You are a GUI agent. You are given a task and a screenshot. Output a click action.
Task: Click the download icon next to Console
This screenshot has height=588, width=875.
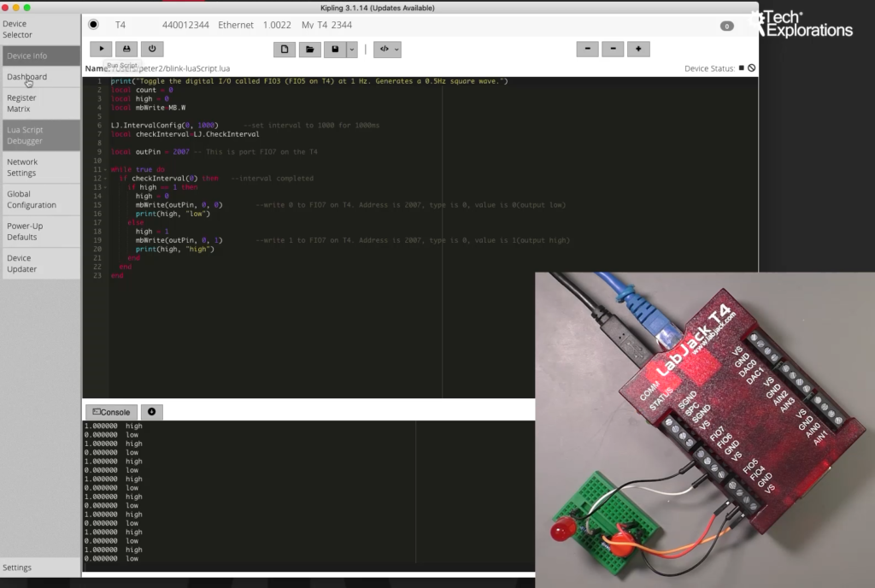(152, 412)
